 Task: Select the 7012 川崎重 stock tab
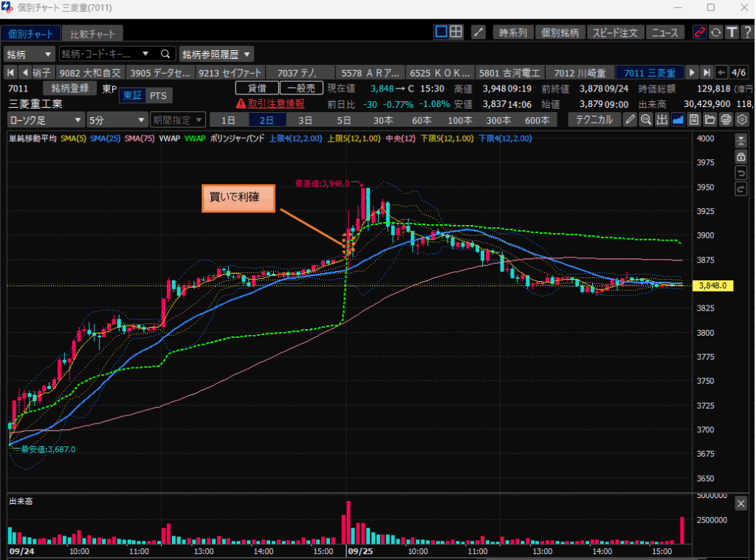pyautogui.click(x=579, y=72)
